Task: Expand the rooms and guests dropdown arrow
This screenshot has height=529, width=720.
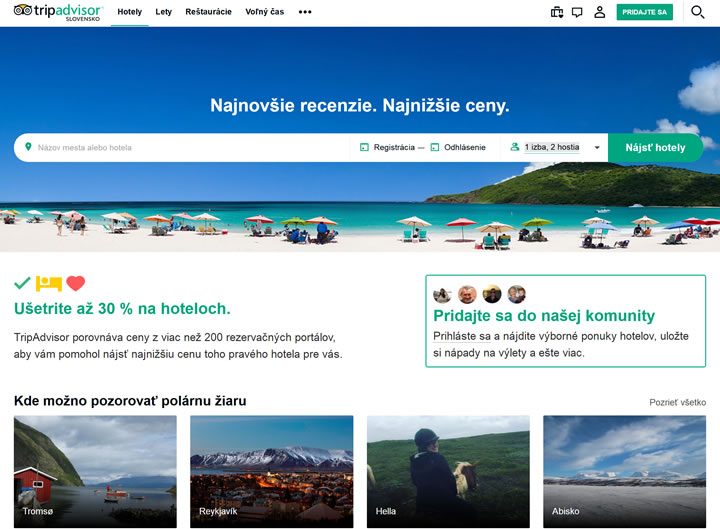Action: coord(597,148)
